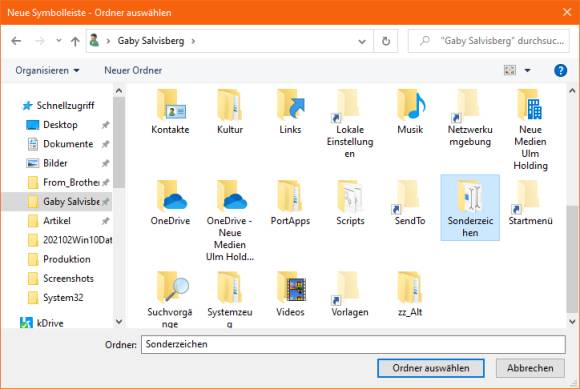Select the zz_Alt folder
This screenshot has height=389, width=580.
[x=410, y=295]
